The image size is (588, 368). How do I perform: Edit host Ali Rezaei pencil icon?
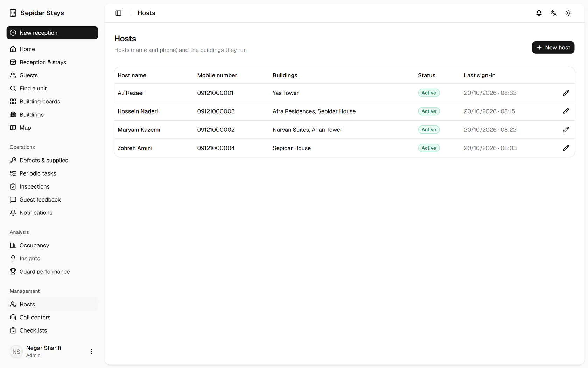(x=566, y=93)
